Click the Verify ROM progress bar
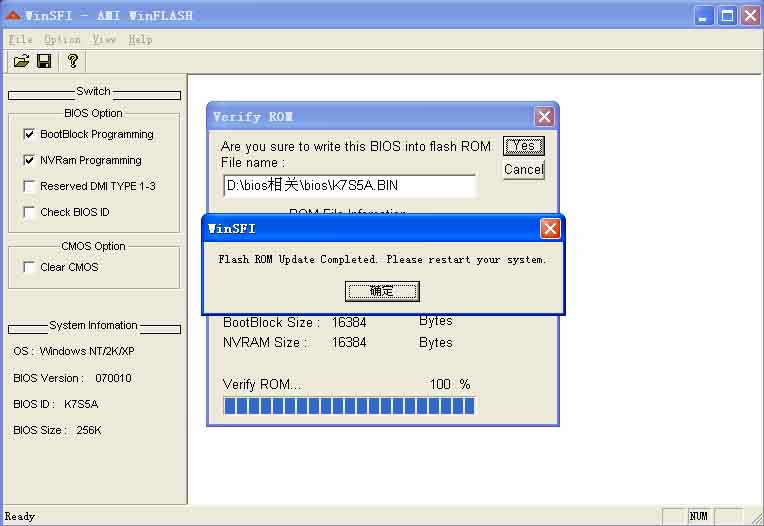764x526 pixels. coord(349,406)
